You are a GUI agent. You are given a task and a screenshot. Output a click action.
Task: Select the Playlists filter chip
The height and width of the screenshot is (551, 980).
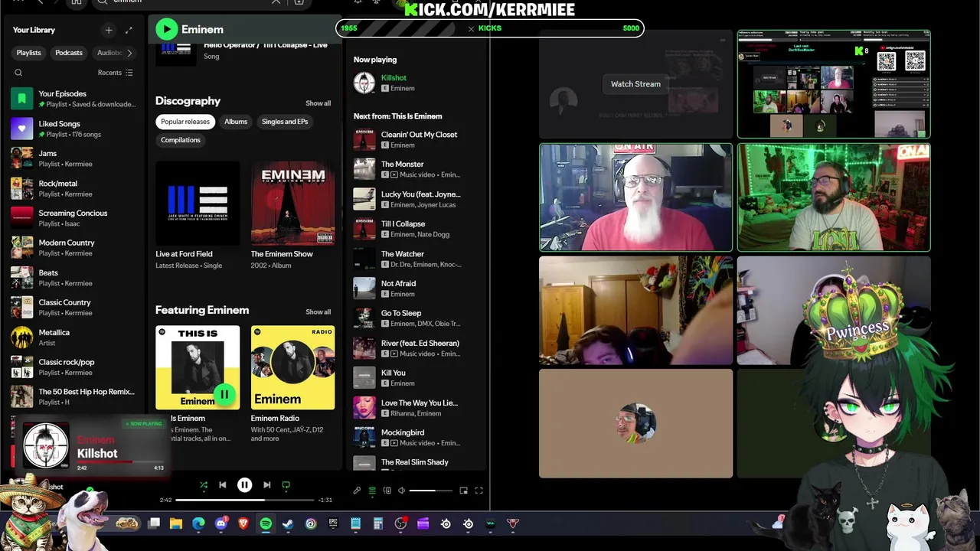pyautogui.click(x=29, y=53)
